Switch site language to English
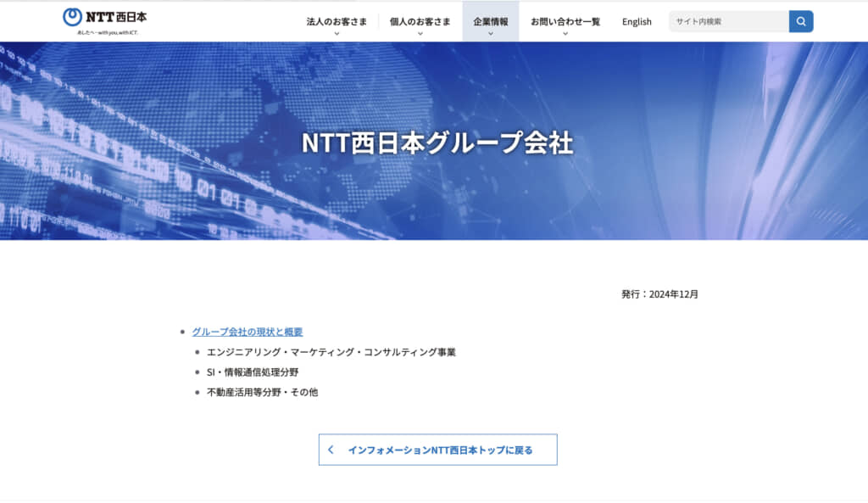 pyautogui.click(x=637, y=21)
